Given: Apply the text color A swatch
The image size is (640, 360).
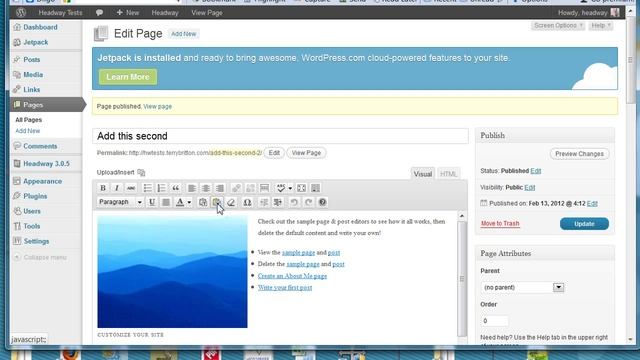Looking at the screenshot, I should (180, 202).
